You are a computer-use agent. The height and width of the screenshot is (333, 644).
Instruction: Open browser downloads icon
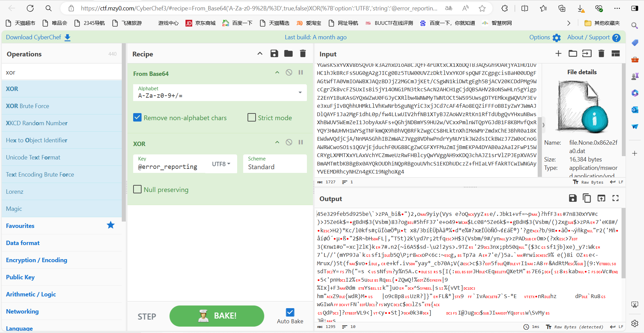(581, 9)
